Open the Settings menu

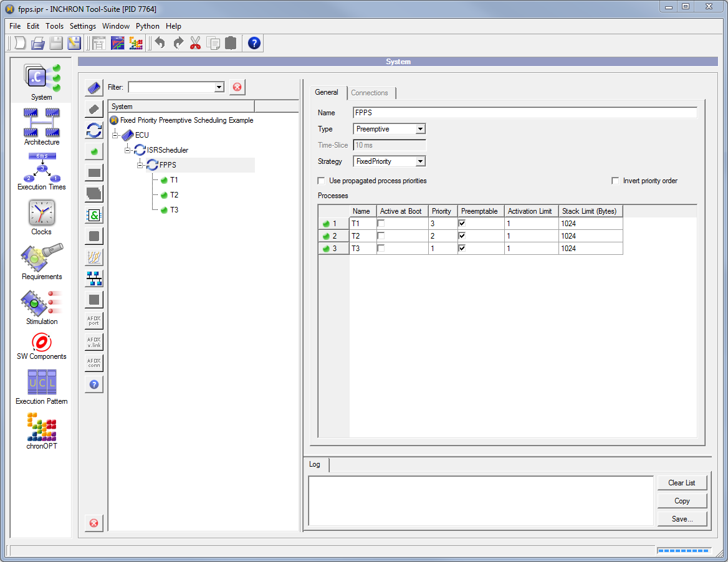point(83,26)
